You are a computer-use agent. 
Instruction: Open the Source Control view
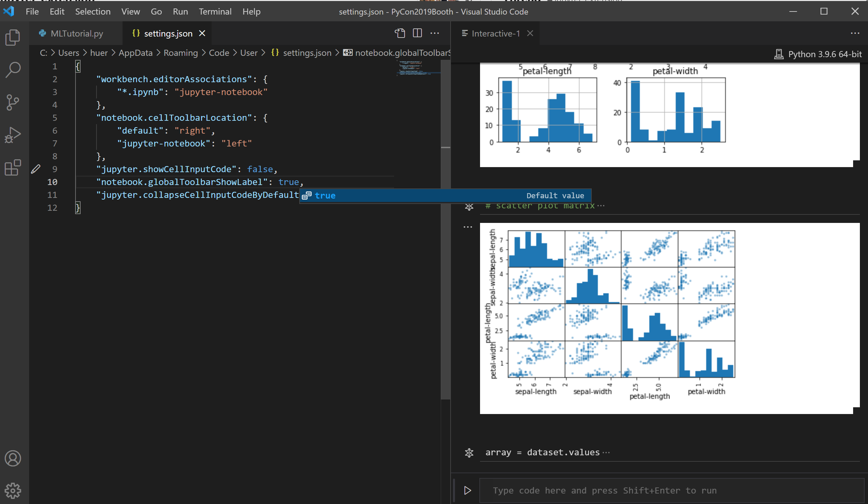click(x=13, y=102)
